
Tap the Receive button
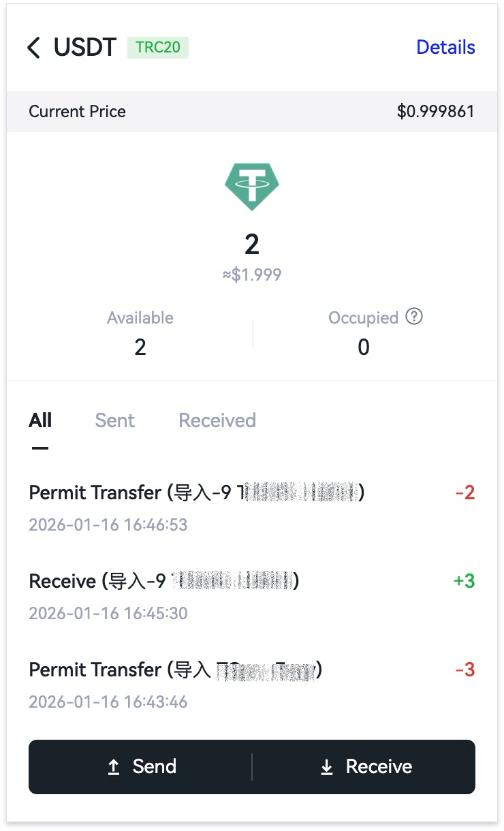(364, 767)
